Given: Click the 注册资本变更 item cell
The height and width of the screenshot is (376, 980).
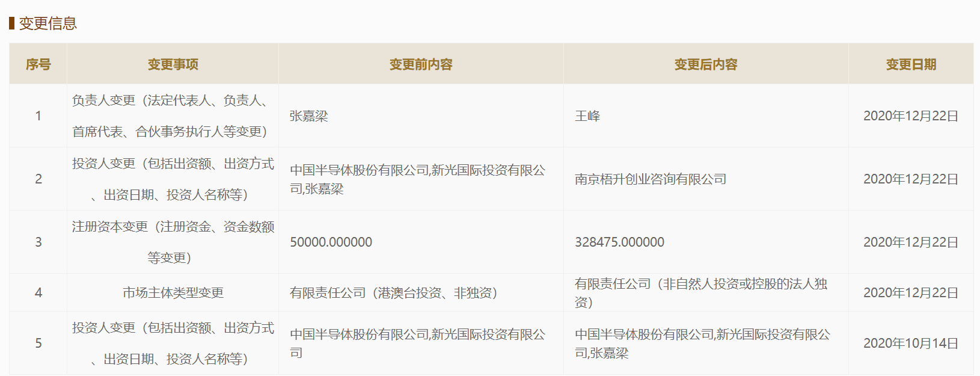Looking at the screenshot, I should [x=173, y=242].
